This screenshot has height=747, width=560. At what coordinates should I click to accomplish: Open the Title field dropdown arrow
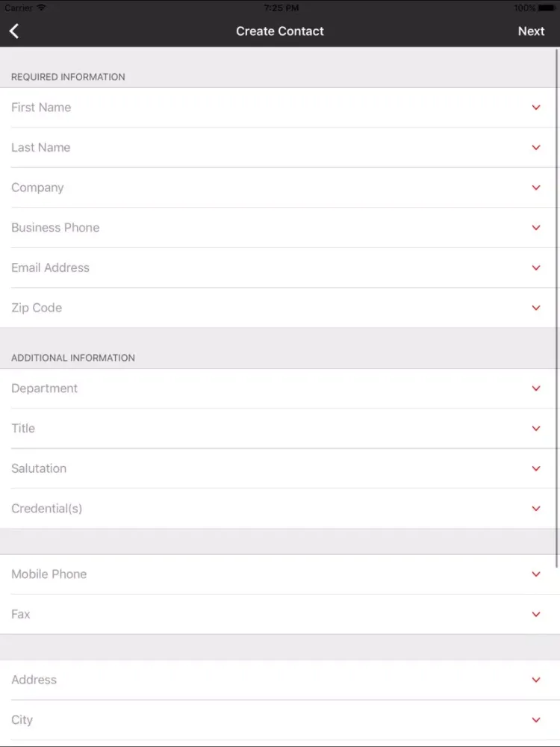click(535, 428)
